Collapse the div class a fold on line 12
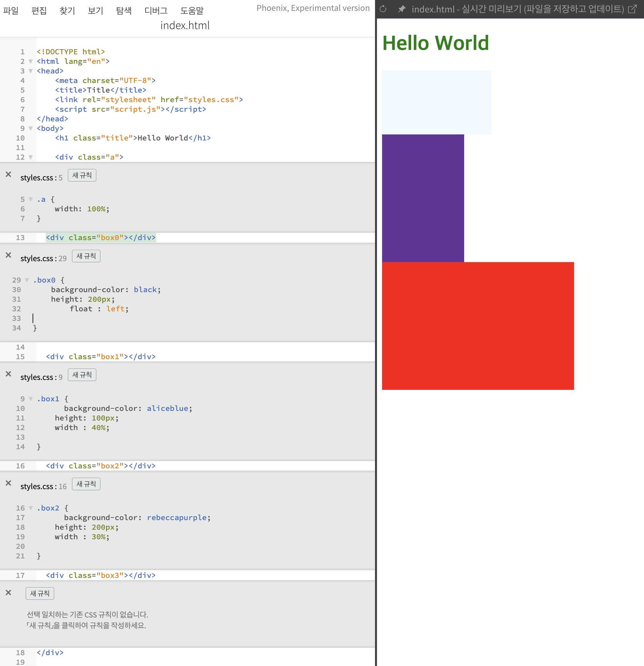Viewport: 644px width, 666px height. (x=31, y=157)
